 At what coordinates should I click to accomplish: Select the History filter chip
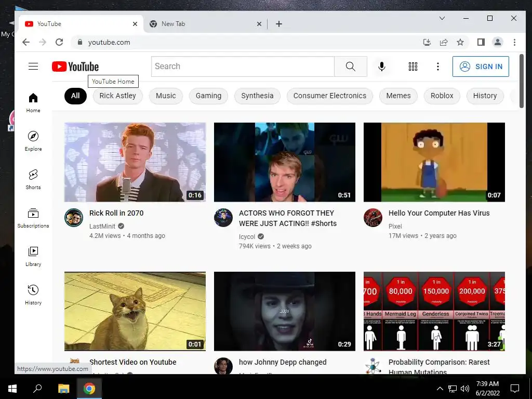click(485, 96)
